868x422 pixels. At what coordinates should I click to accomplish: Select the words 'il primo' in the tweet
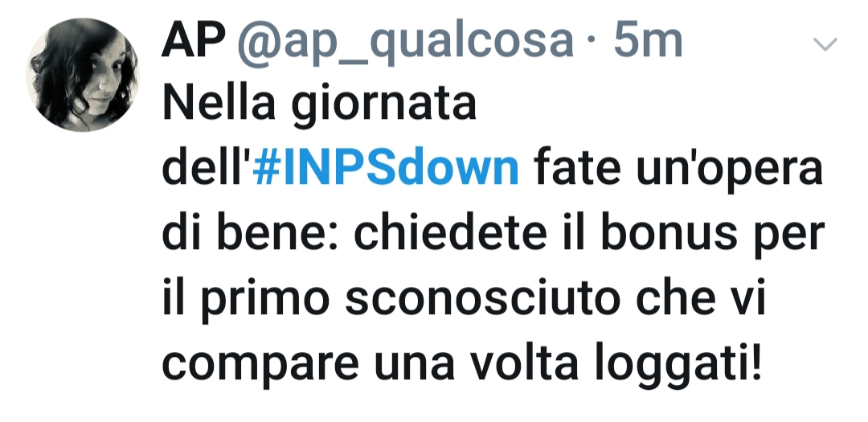[246, 300]
